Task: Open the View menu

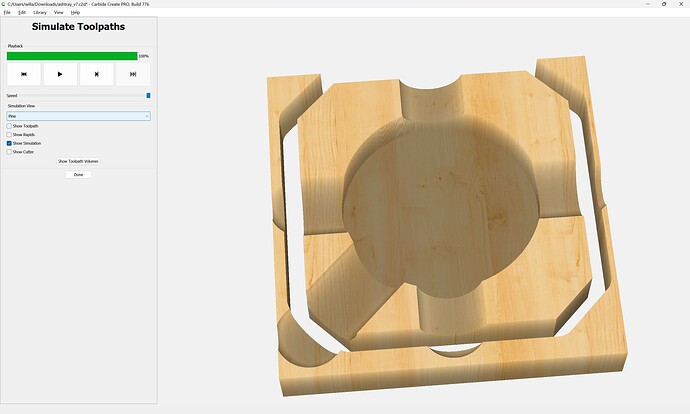Action: 59,13
